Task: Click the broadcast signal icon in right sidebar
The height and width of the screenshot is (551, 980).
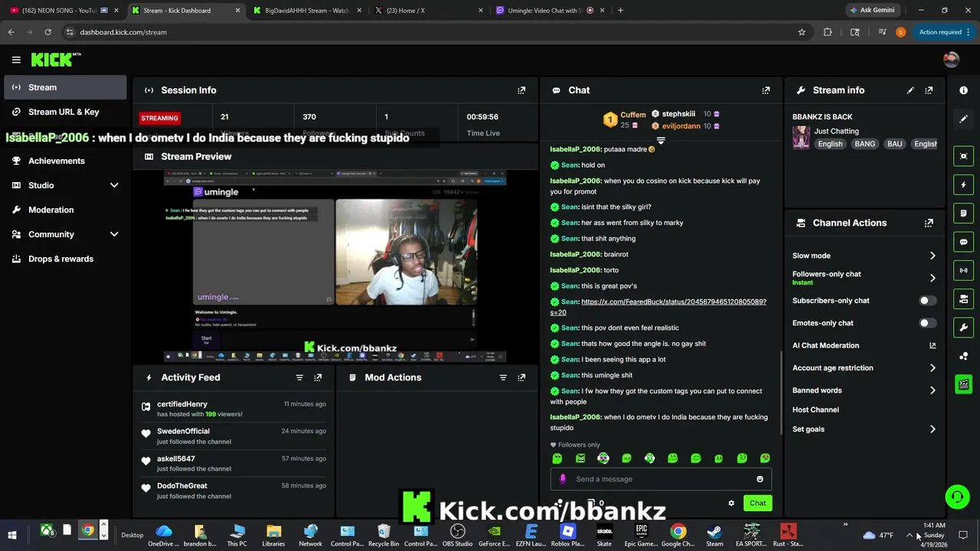Action: (964, 270)
